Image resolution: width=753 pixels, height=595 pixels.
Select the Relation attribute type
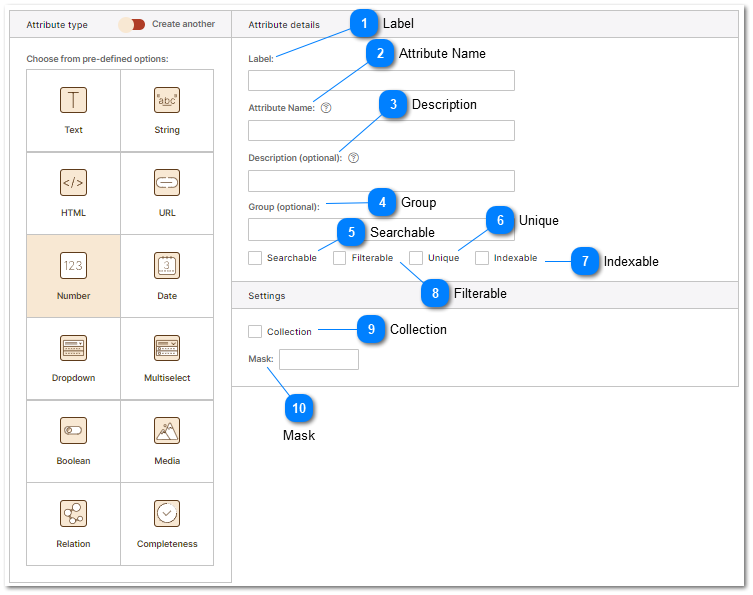click(73, 514)
